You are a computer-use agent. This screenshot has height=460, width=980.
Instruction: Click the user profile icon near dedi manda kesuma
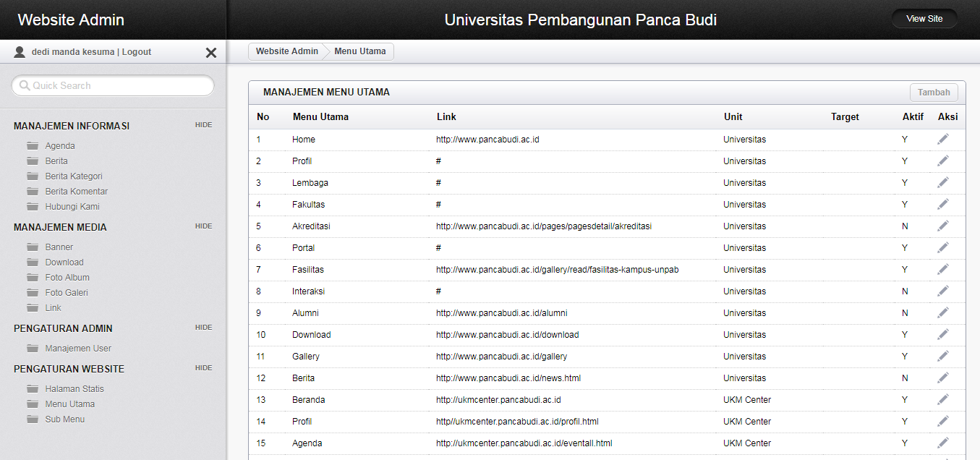click(x=20, y=52)
